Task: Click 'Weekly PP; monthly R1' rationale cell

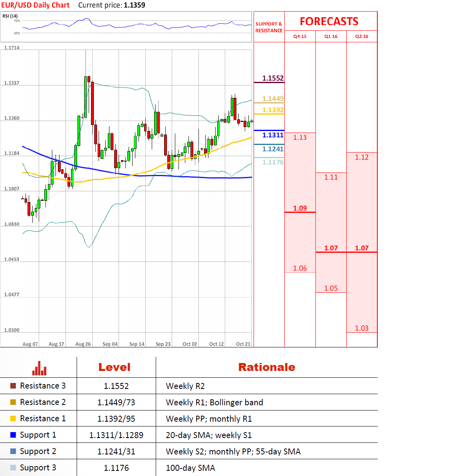Action: point(209,419)
